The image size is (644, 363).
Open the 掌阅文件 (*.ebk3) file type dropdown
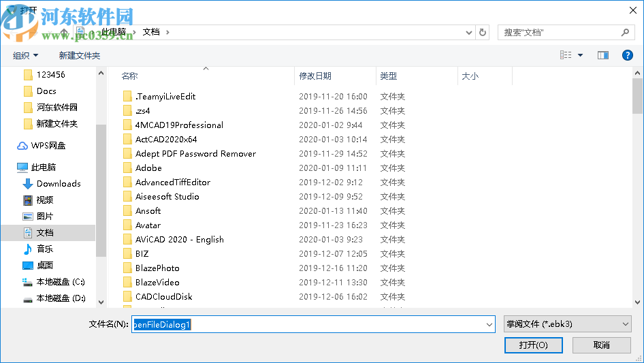point(567,324)
